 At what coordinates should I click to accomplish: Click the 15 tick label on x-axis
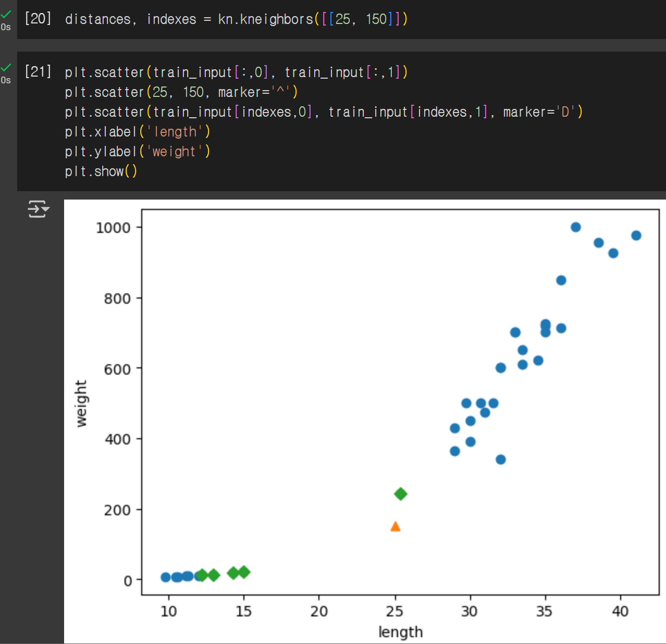(x=243, y=611)
